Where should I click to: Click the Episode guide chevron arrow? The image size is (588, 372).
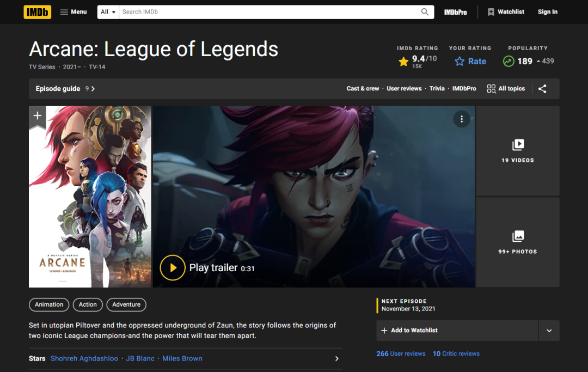93,89
